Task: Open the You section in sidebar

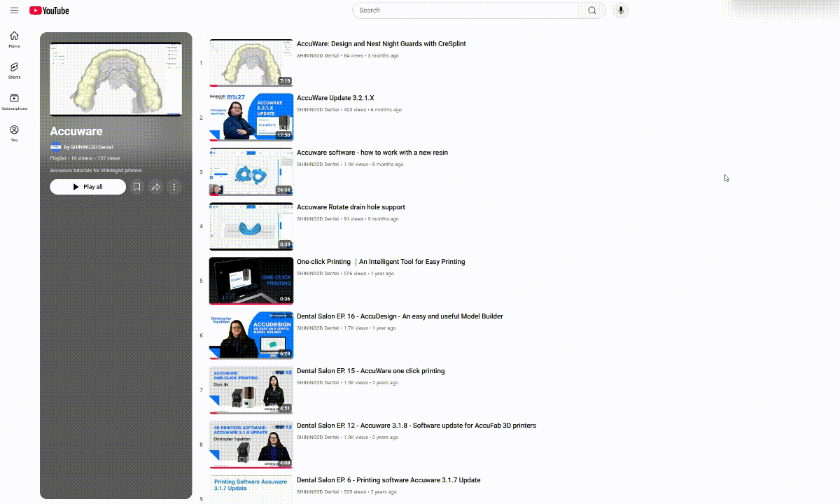Action: tap(14, 134)
